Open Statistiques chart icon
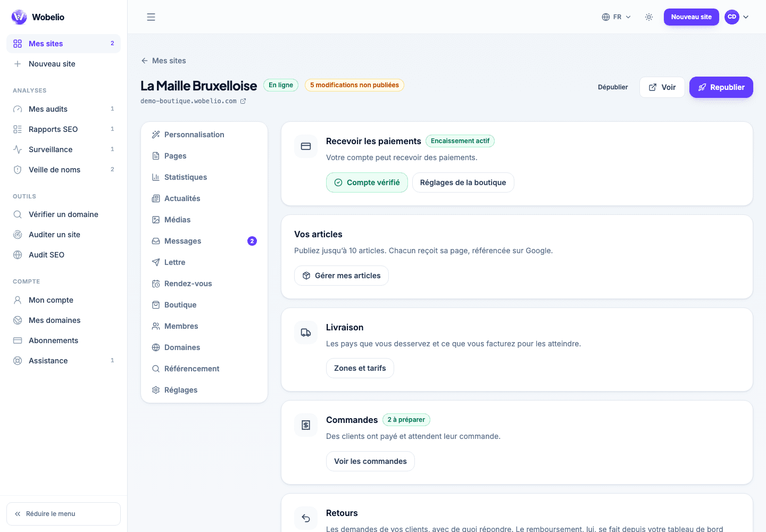 pos(156,177)
